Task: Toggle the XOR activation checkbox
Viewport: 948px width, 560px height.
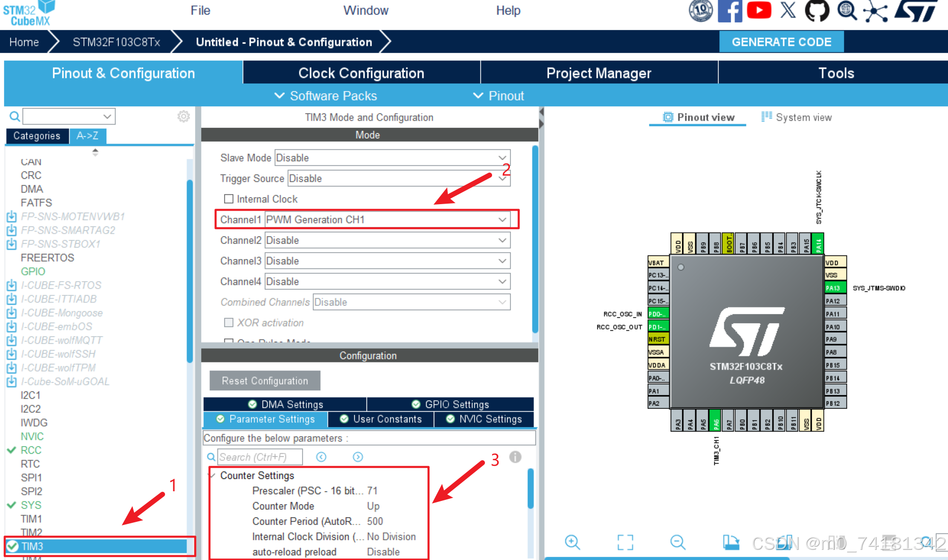Action: click(x=229, y=323)
